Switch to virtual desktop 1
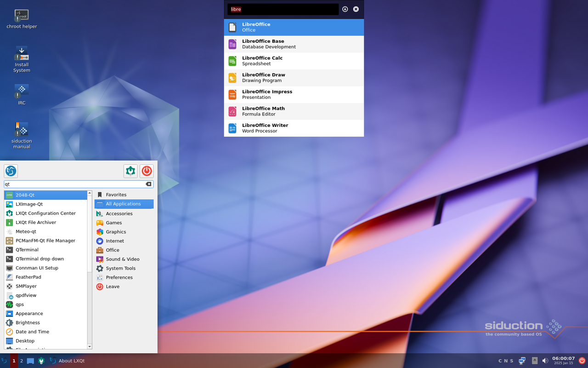 (x=14, y=361)
